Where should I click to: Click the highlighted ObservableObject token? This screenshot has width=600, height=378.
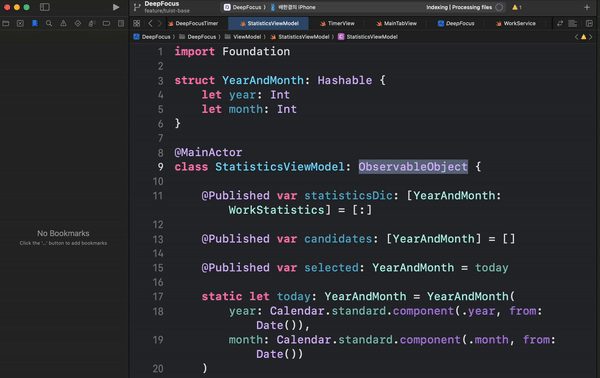(413, 167)
